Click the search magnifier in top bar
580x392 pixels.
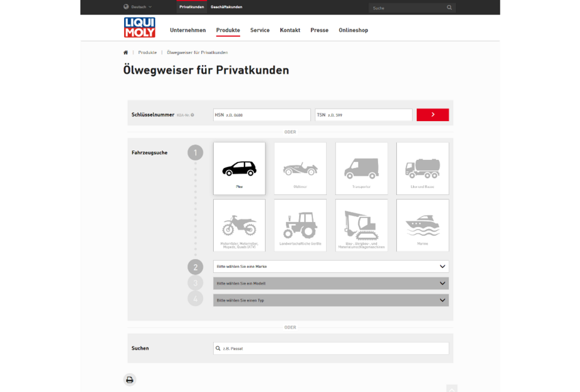coord(449,8)
